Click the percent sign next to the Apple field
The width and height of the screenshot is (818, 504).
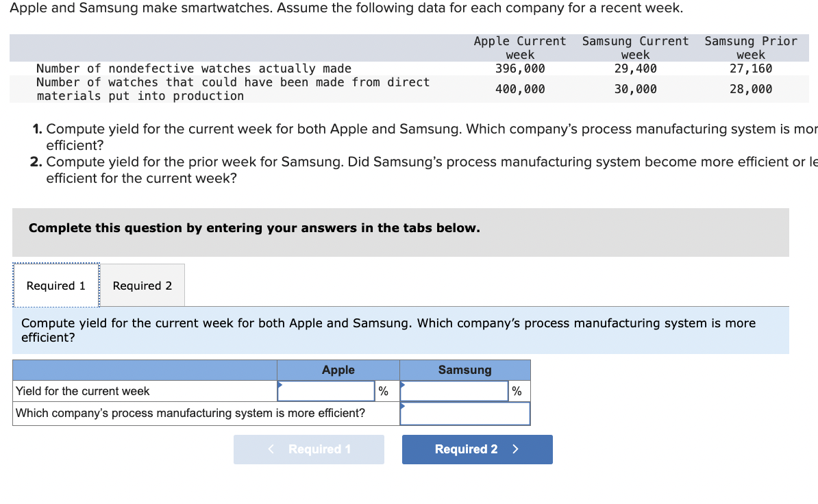[384, 391]
